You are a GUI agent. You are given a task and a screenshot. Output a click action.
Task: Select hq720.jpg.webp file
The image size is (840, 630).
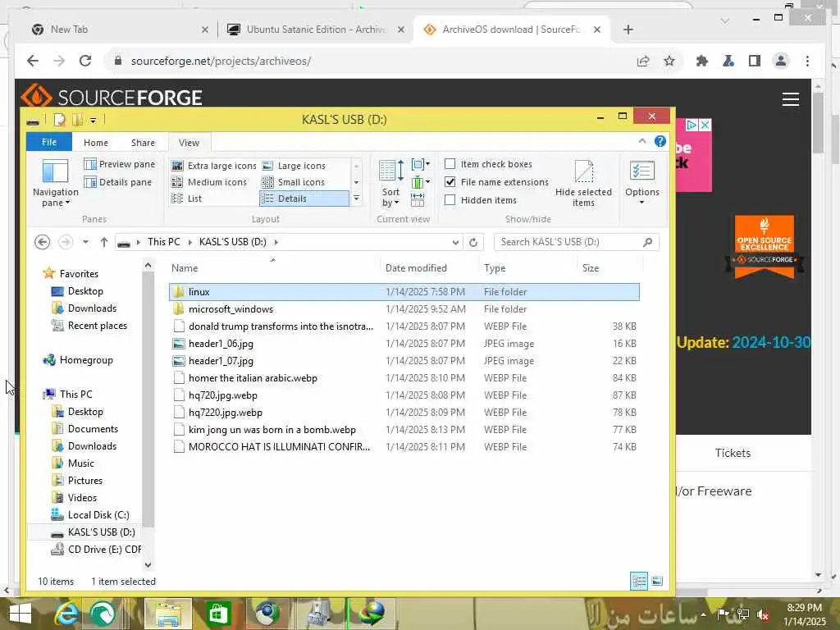coord(404,395)
